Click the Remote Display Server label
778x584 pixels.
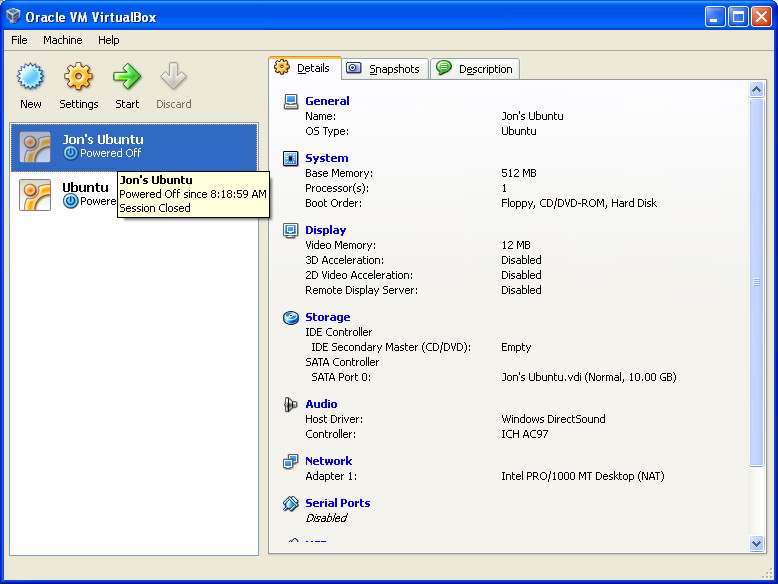coord(361,290)
